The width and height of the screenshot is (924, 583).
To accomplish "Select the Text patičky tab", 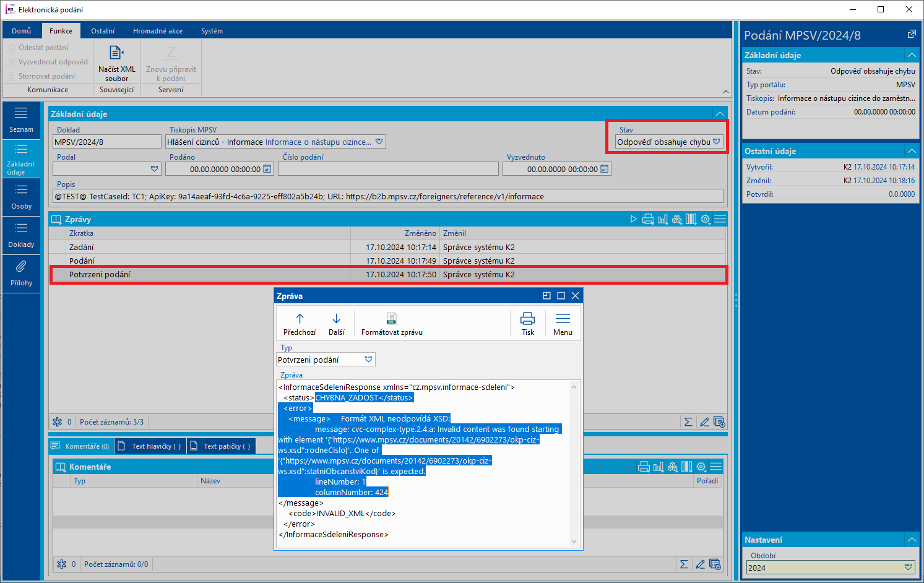I will click(221, 446).
